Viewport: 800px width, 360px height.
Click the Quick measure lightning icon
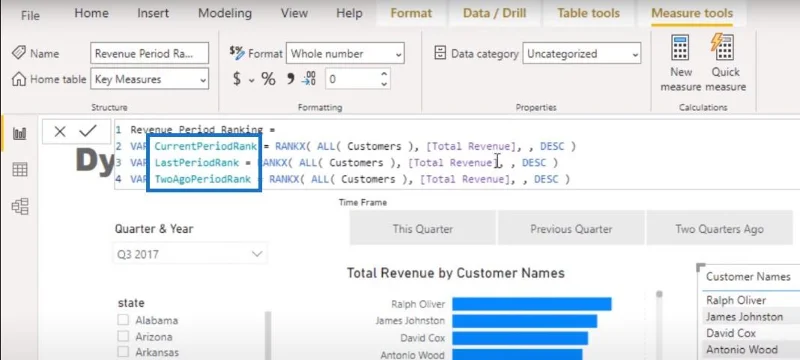(722, 48)
